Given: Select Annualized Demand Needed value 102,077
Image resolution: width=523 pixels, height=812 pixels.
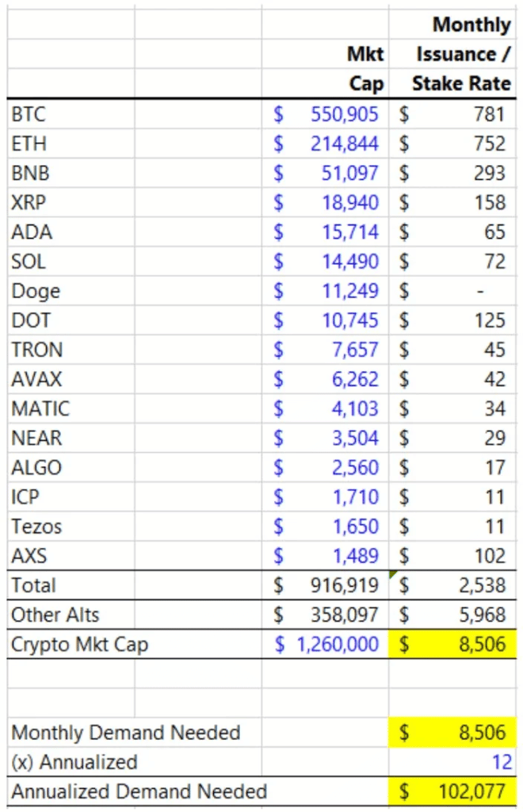Looking at the screenshot, I should click(x=471, y=792).
